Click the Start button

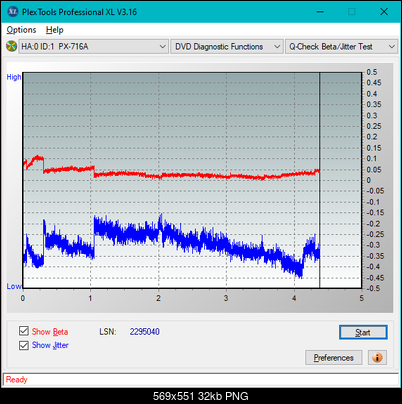363,332
